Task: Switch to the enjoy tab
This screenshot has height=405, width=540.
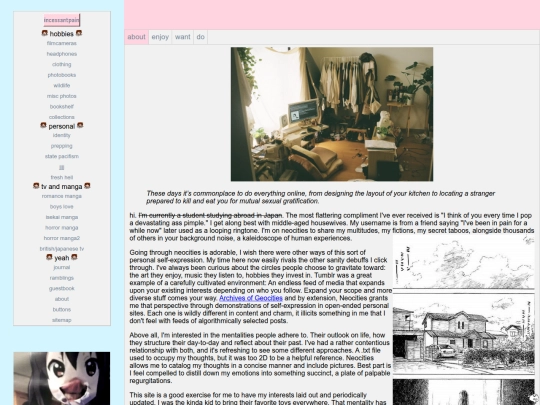Action: pyautogui.click(x=160, y=37)
